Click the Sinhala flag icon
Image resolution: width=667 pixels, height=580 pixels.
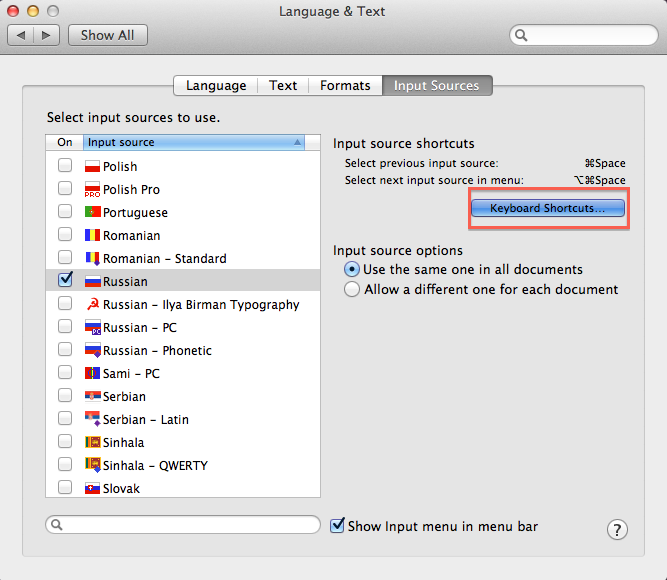(93, 442)
